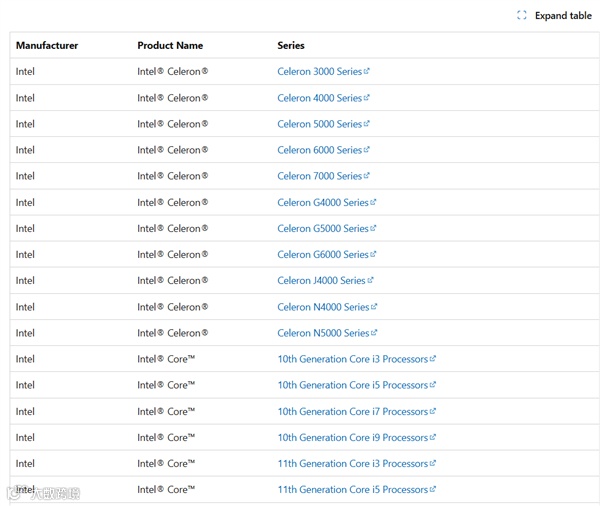Click Intel manufacturer cell in 11th Gen i3 row
The height and width of the screenshot is (506, 600).
click(x=25, y=464)
